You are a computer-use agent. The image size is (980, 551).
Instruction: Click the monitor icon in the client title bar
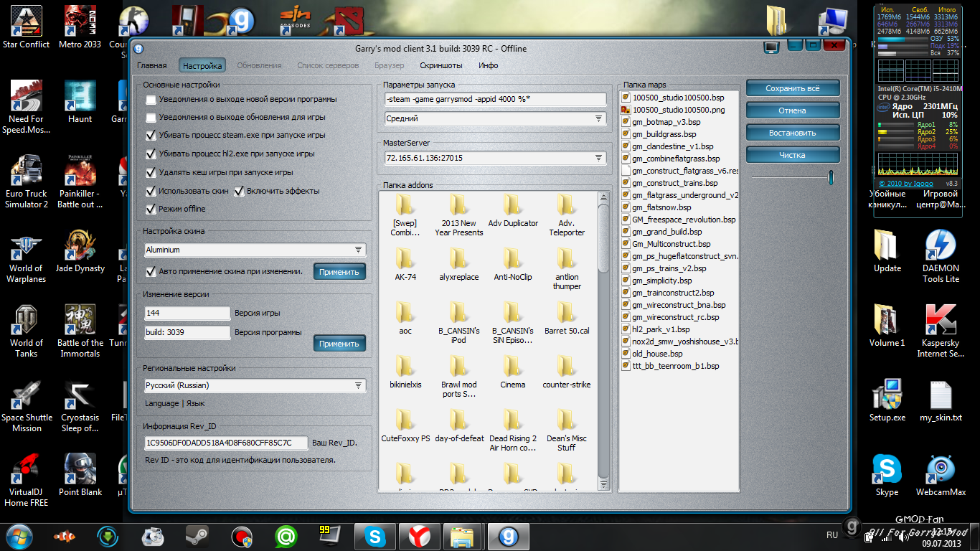(772, 48)
